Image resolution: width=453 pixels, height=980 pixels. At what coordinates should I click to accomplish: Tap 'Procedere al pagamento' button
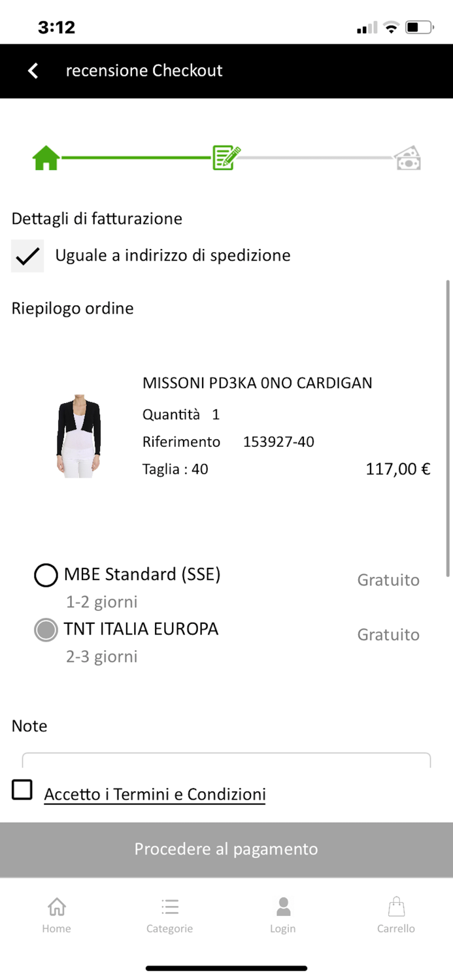[226, 849]
